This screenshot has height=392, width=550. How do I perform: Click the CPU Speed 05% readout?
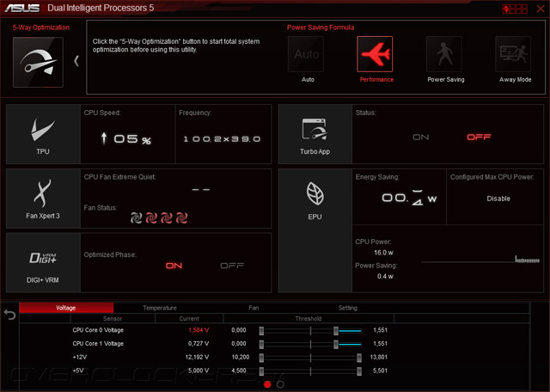(126, 138)
